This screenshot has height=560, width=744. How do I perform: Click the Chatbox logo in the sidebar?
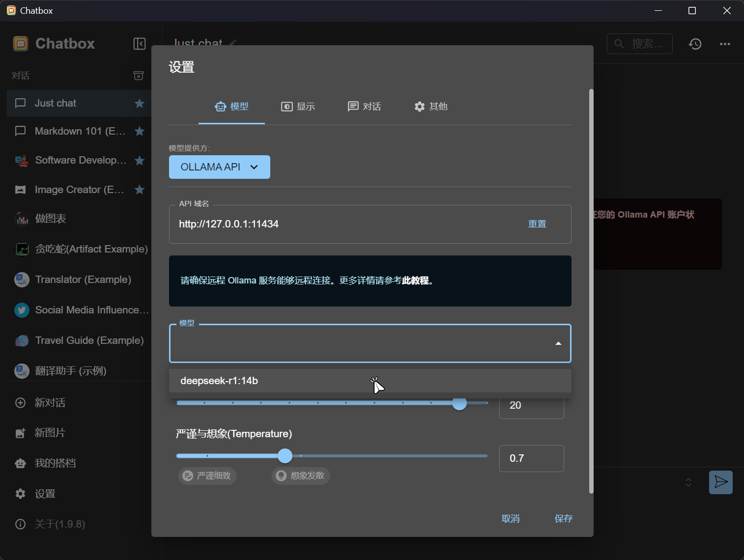(x=21, y=44)
